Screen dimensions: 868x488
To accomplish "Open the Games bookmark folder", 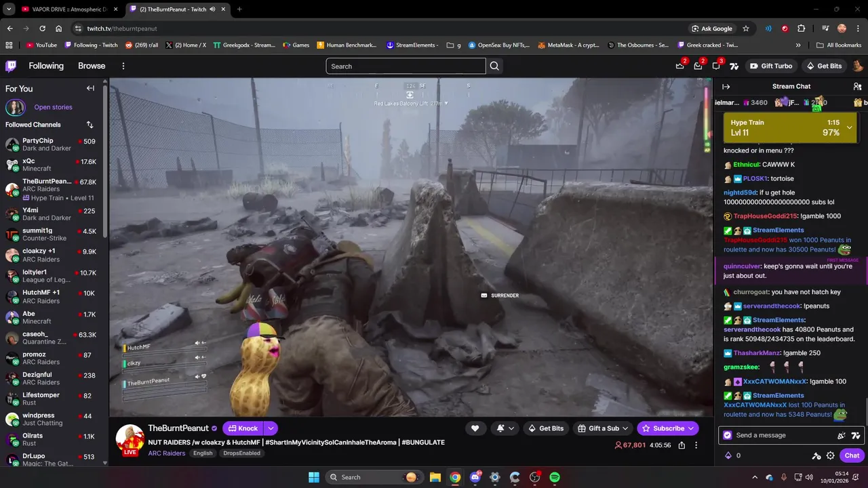I will click(x=296, y=45).
